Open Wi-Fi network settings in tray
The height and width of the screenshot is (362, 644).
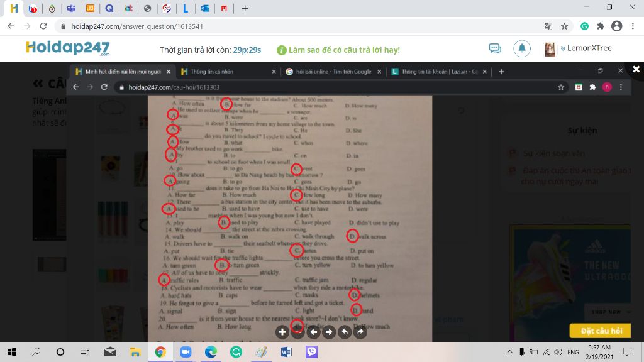[547, 352]
